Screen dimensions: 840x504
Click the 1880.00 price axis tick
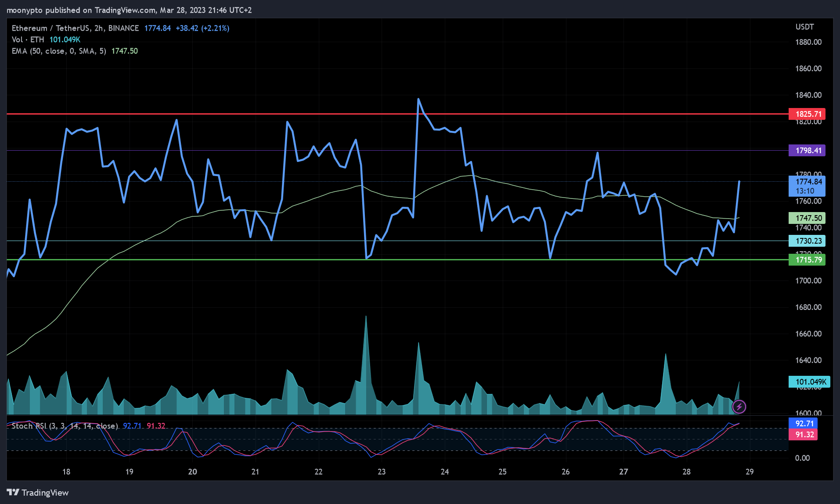pos(808,42)
